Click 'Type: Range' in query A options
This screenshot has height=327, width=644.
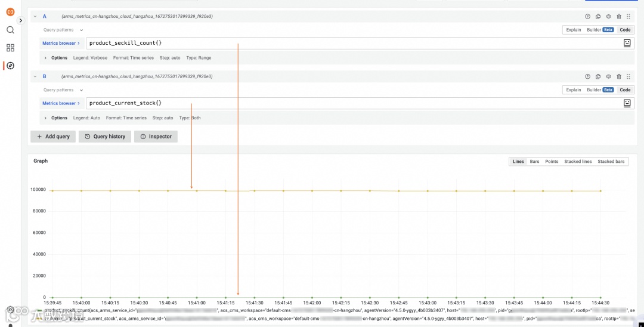click(199, 58)
